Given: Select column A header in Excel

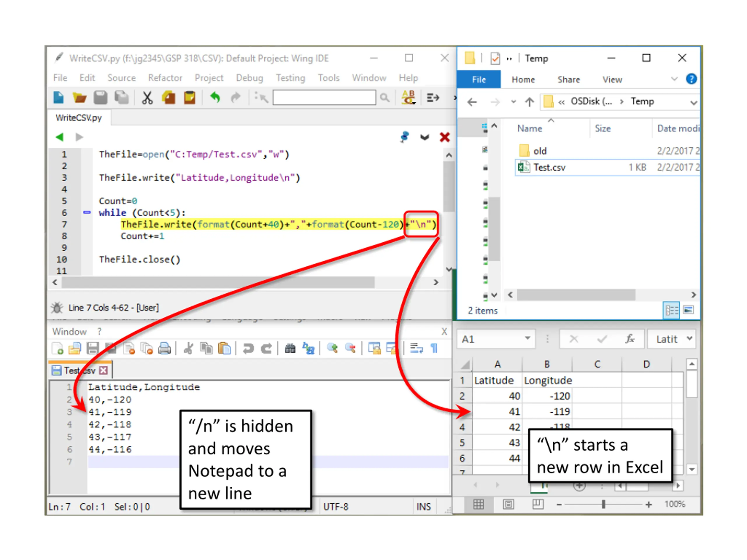Looking at the screenshot, I should pyautogui.click(x=497, y=364).
